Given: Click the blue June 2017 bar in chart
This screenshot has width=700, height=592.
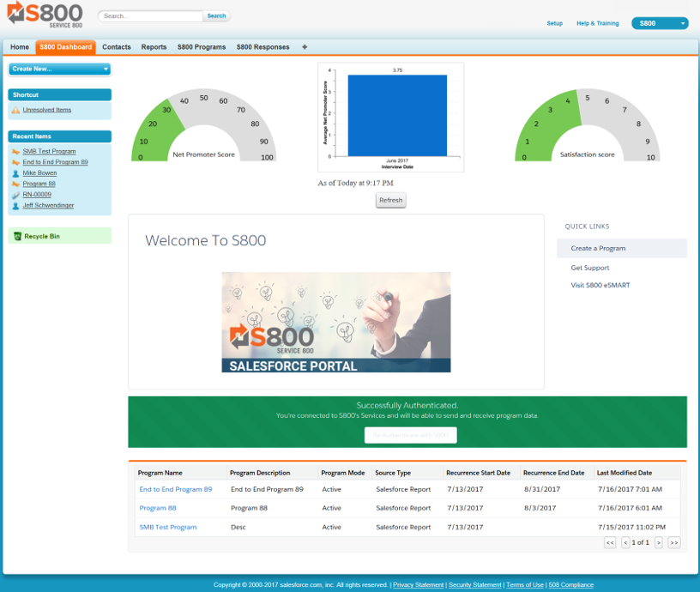Looking at the screenshot, I should pyautogui.click(x=397, y=115).
